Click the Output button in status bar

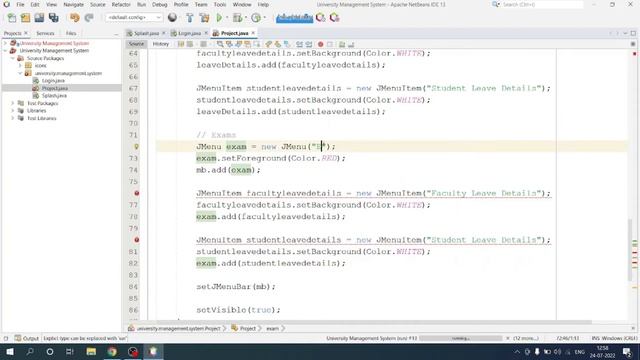(x=27, y=338)
